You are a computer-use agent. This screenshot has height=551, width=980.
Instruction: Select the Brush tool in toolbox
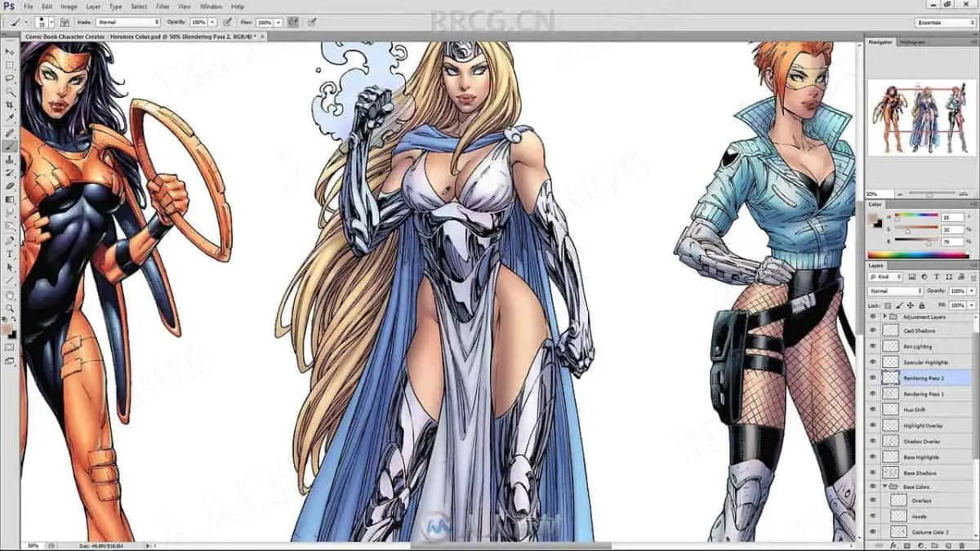pos(10,146)
